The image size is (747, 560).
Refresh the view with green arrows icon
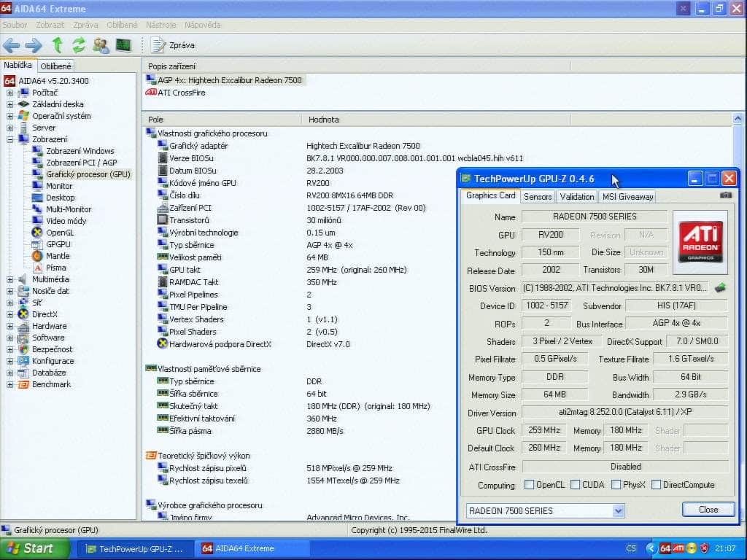[x=79, y=45]
